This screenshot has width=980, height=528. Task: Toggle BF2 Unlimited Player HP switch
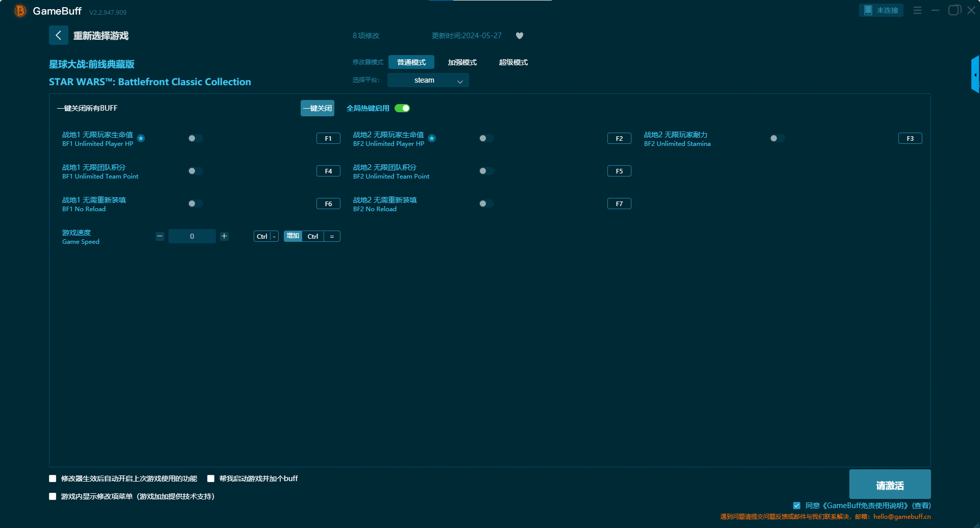(486, 138)
